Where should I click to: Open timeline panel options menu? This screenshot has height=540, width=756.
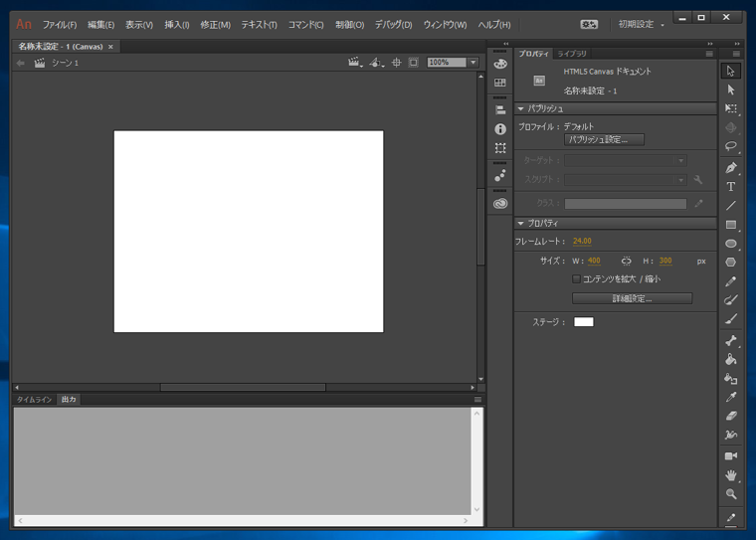coord(477,399)
